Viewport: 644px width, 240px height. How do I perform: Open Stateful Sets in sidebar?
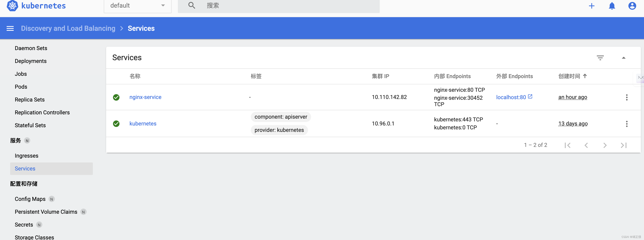pyautogui.click(x=30, y=125)
